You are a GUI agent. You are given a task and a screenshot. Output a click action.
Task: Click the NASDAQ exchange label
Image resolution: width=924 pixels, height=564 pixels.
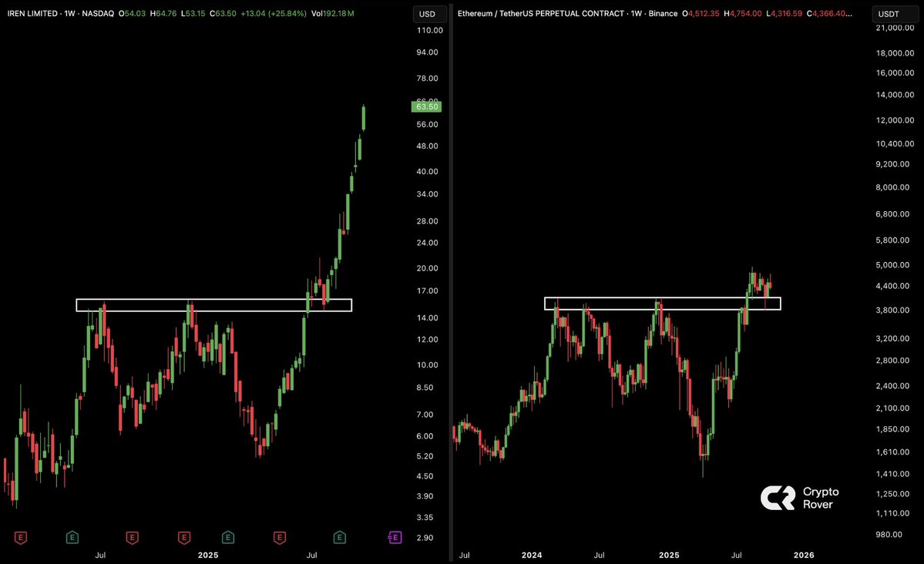[98, 14]
